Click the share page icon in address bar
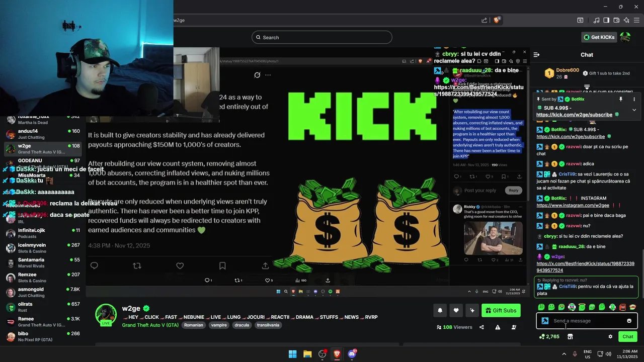The height and width of the screenshot is (362, 644). point(485,20)
